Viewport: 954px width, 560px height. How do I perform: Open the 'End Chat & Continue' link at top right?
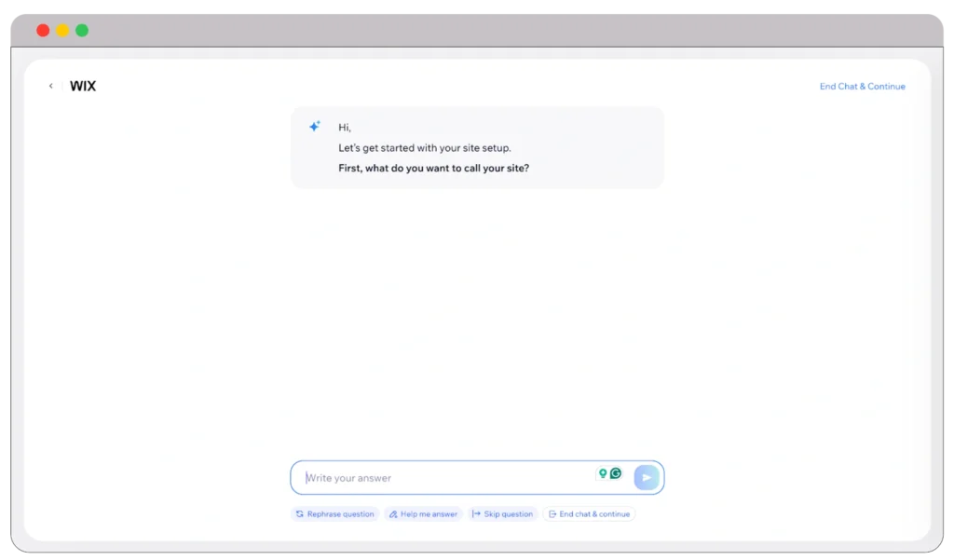point(862,87)
